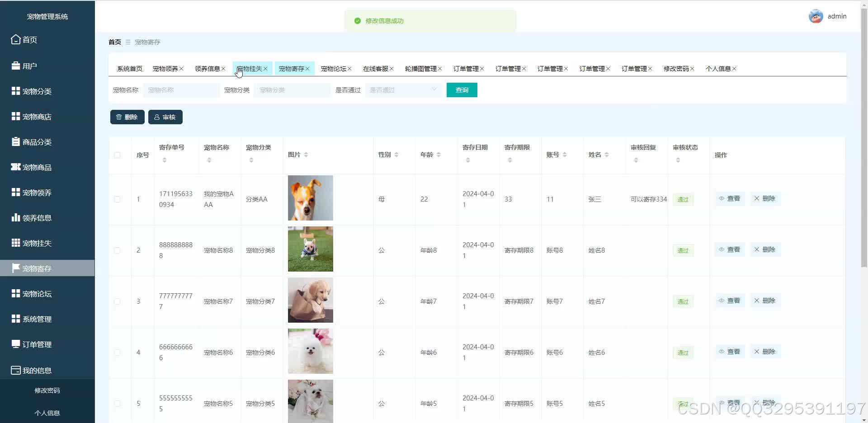
Task: Click the eye icon to 查看 row 1
Action: [722, 198]
